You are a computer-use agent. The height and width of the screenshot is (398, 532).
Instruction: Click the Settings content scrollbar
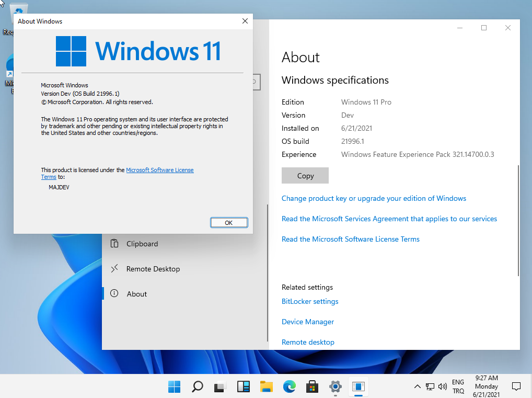[518, 221]
